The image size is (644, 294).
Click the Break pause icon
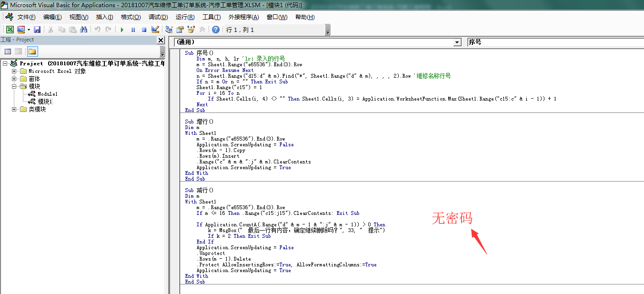coord(133,30)
